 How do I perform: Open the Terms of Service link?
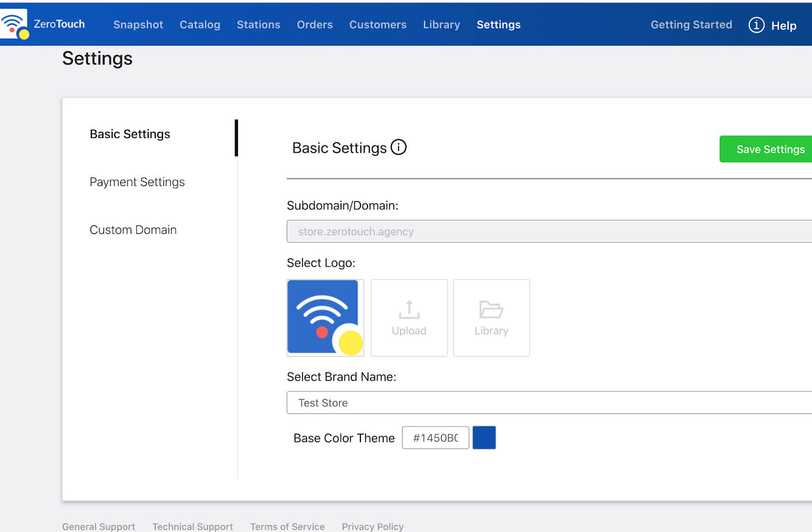tap(287, 526)
